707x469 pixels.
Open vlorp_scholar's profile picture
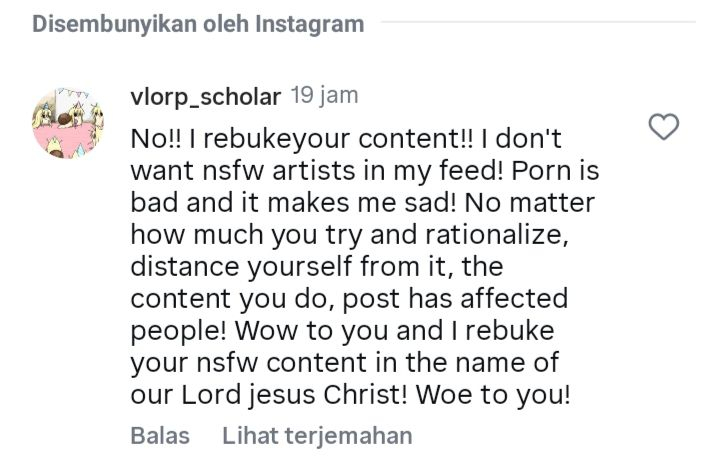(64, 124)
